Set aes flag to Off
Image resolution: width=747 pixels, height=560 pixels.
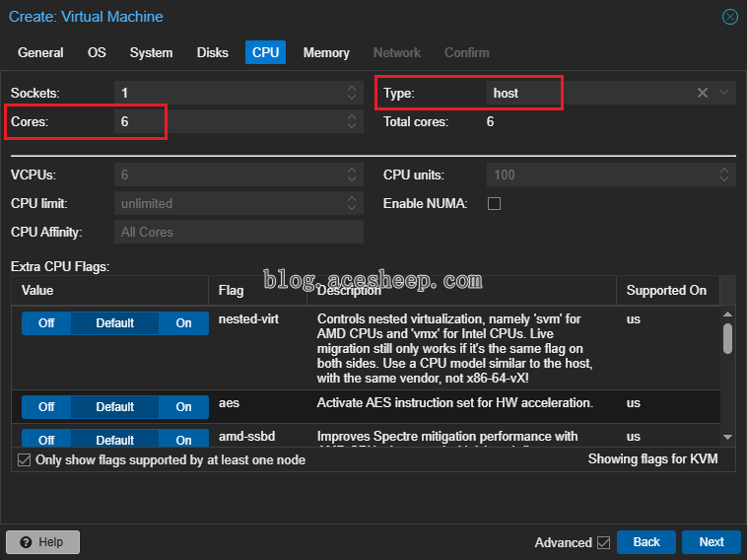(x=46, y=407)
